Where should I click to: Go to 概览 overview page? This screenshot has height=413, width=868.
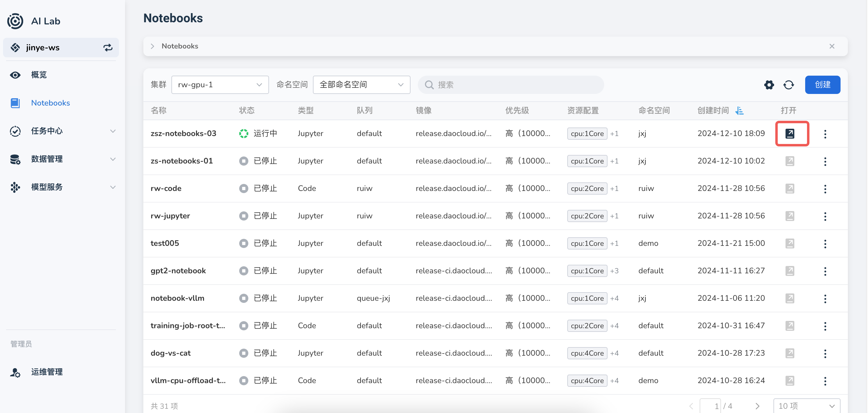pyautogui.click(x=39, y=75)
